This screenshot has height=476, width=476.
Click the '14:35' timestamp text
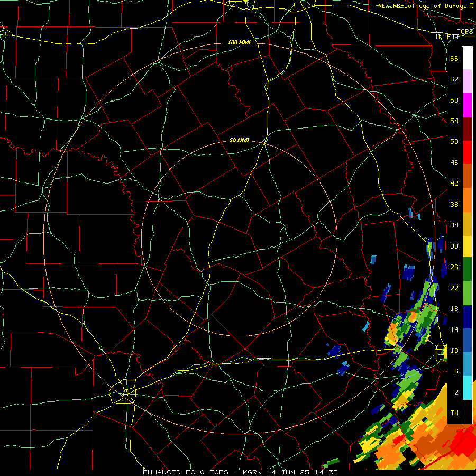click(x=327, y=472)
